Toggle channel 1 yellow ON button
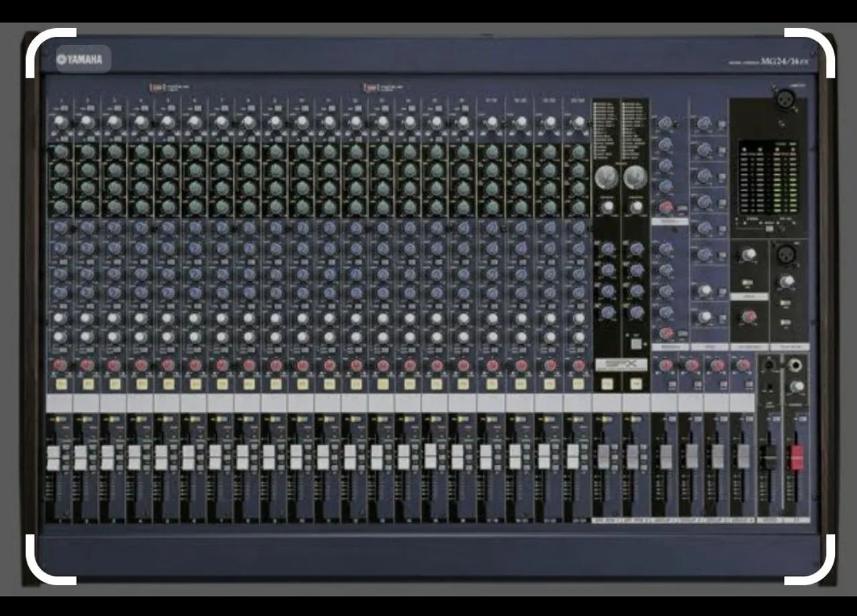This screenshot has height=616, width=857. tap(60, 384)
